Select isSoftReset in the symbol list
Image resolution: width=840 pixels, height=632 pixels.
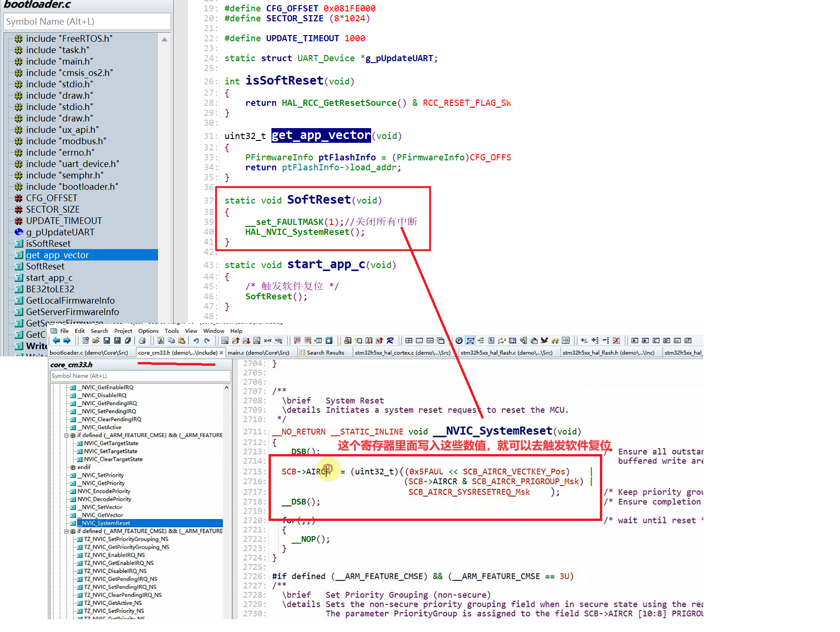[x=48, y=243]
